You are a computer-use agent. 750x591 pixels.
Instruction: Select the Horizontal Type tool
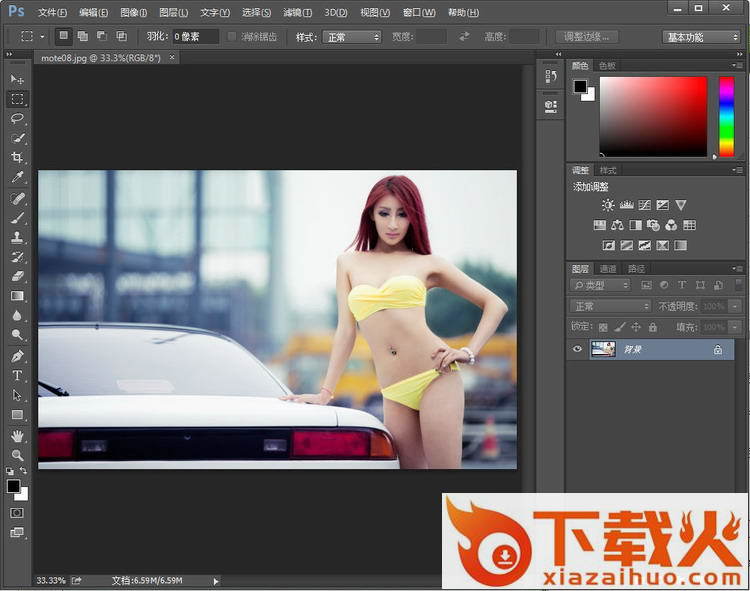pyautogui.click(x=17, y=375)
